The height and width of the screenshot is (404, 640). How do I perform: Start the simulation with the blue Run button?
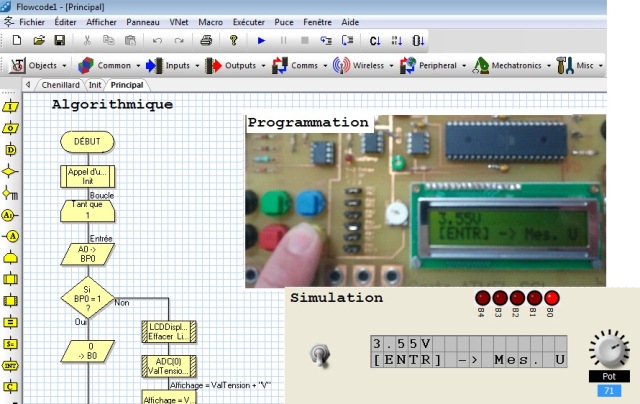261,41
